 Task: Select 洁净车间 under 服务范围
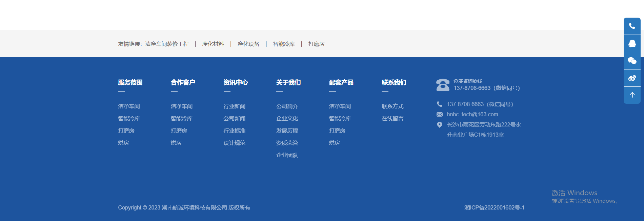point(129,106)
